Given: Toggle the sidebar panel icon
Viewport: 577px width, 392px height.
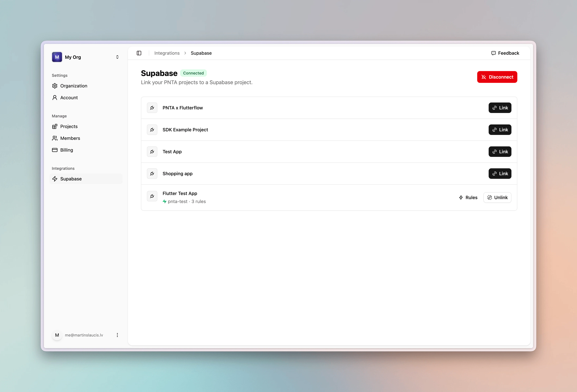Looking at the screenshot, I should [139, 53].
